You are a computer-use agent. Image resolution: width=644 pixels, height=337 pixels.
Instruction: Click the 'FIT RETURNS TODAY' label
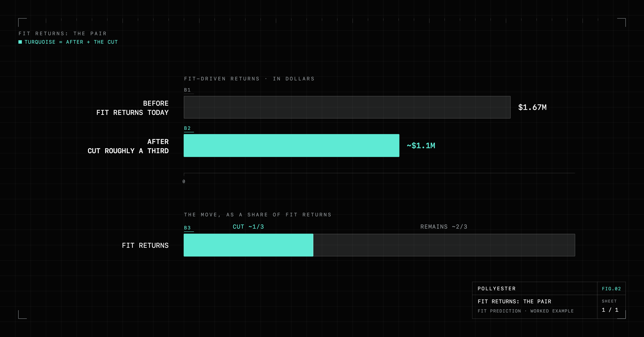(x=132, y=112)
